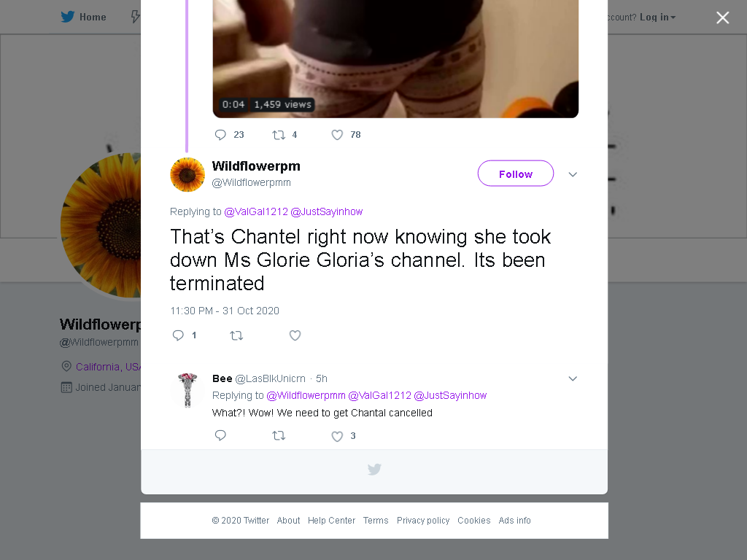
Task: Click reply icon under Bee's tweet
Action: [220, 436]
